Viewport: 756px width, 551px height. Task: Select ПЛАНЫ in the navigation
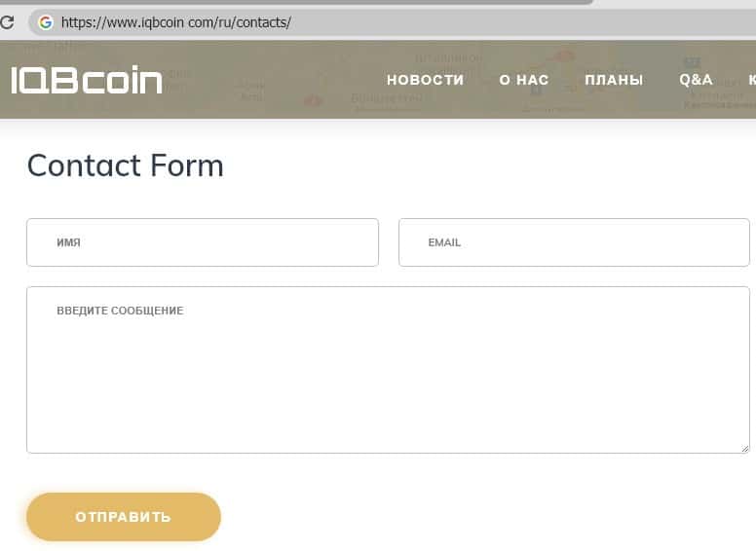point(614,80)
